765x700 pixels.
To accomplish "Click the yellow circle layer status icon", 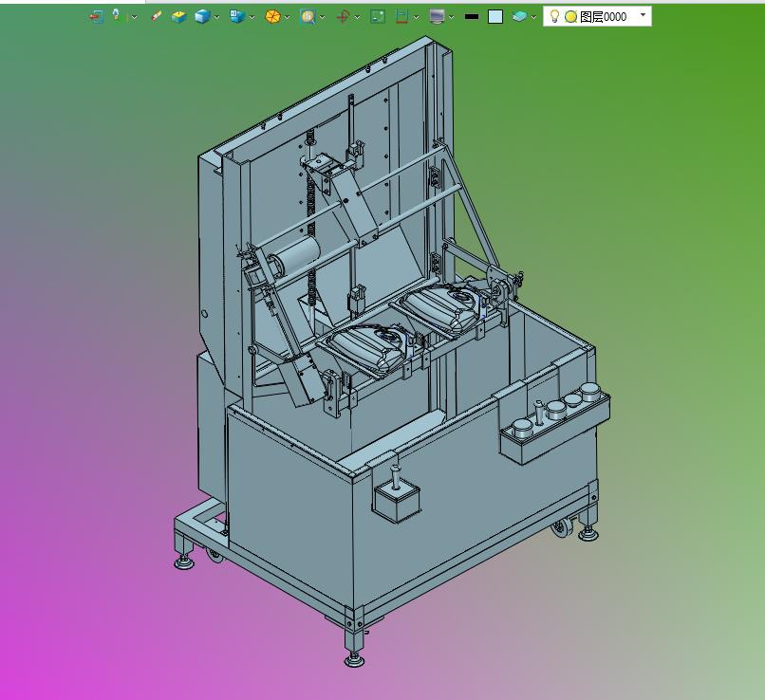I will click(x=570, y=17).
